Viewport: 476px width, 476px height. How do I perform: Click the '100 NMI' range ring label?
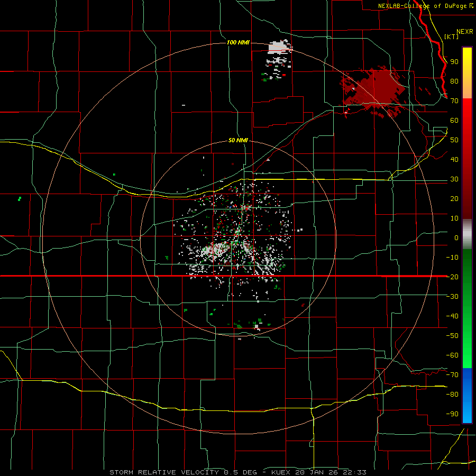click(239, 42)
